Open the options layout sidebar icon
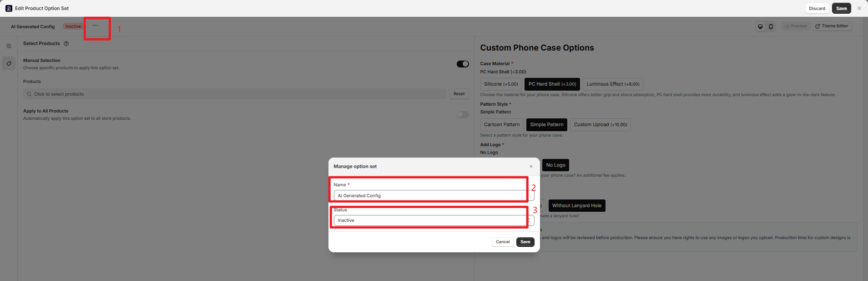The width and height of the screenshot is (868, 281). click(x=9, y=46)
